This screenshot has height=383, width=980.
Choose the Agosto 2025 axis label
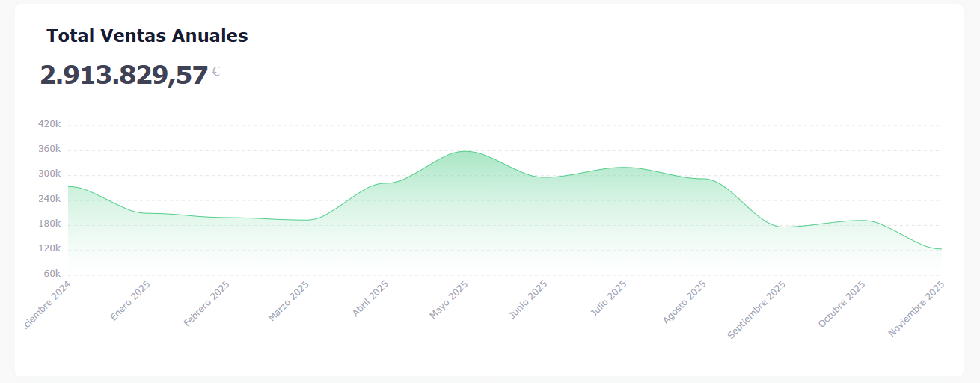tap(685, 302)
